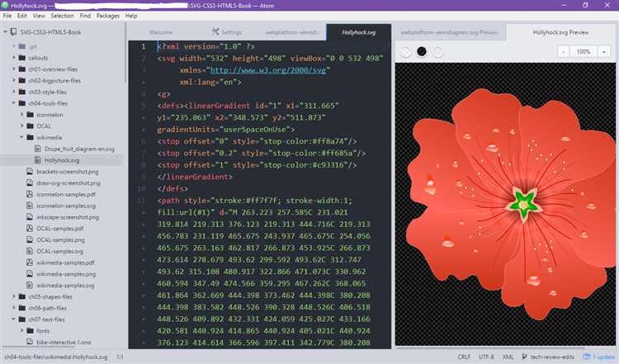
Task: Expand the .git folder
Action: click(14, 46)
